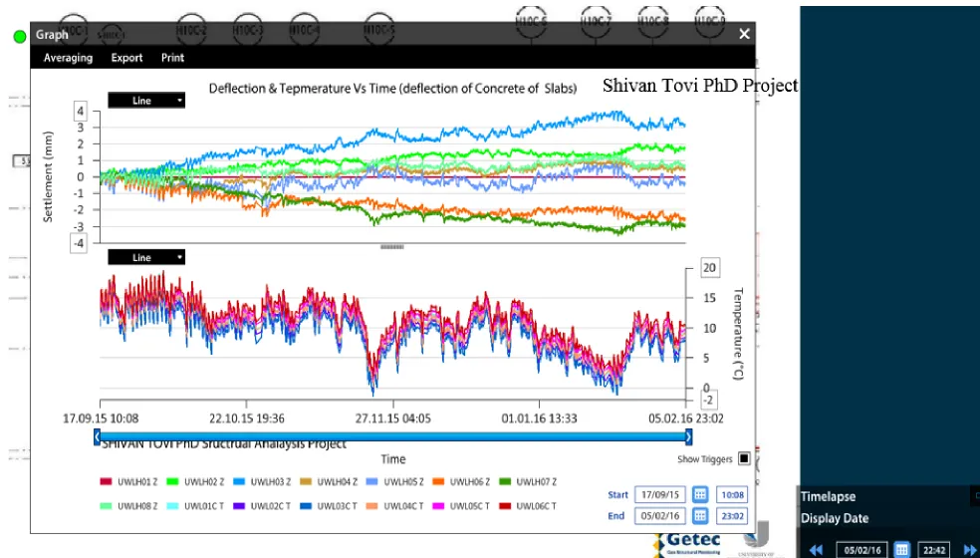The width and height of the screenshot is (980, 558).
Task: Edit settlement axis minimum value -4
Action: pos(78,243)
